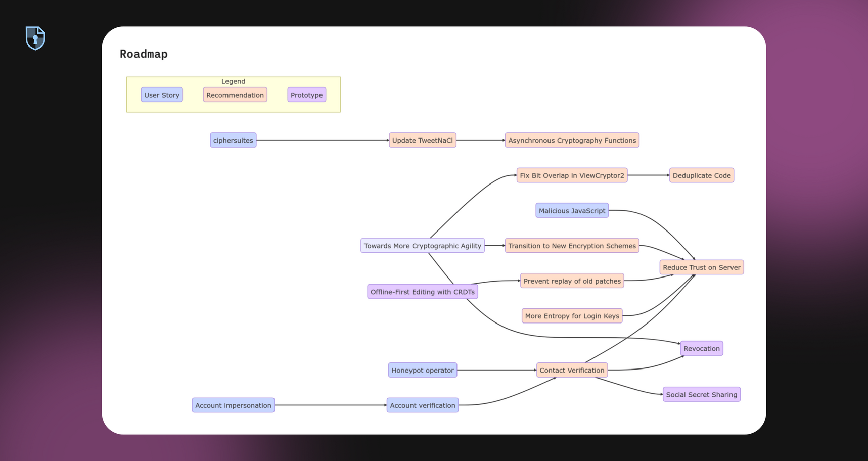Click Towards More Cryptographic Agility node
Viewport: 868px width, 461px height.
[x=422, y=246]
